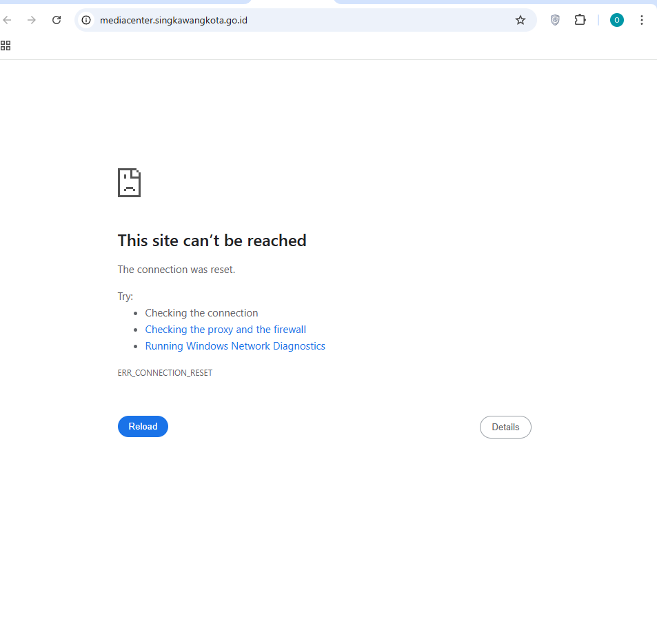
Task: Focus the address bar URL text
Action: click(174, 20)
